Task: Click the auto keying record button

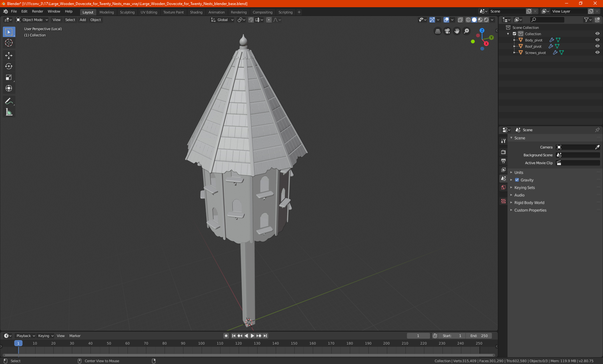Action: (x=226, y=336)
